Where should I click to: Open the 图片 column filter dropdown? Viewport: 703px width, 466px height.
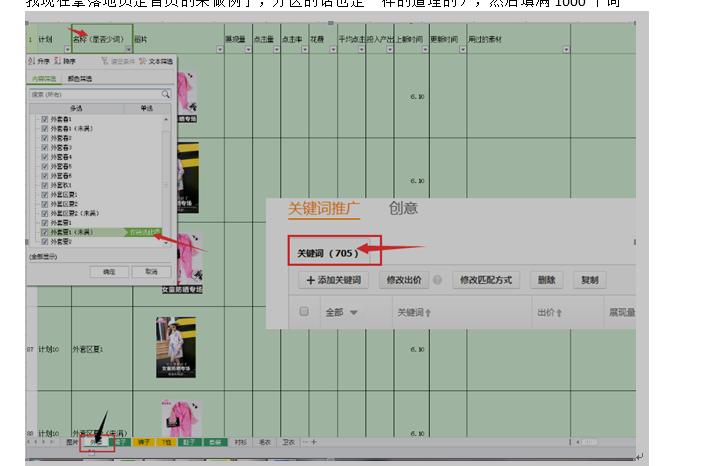(x=220, y=49)
